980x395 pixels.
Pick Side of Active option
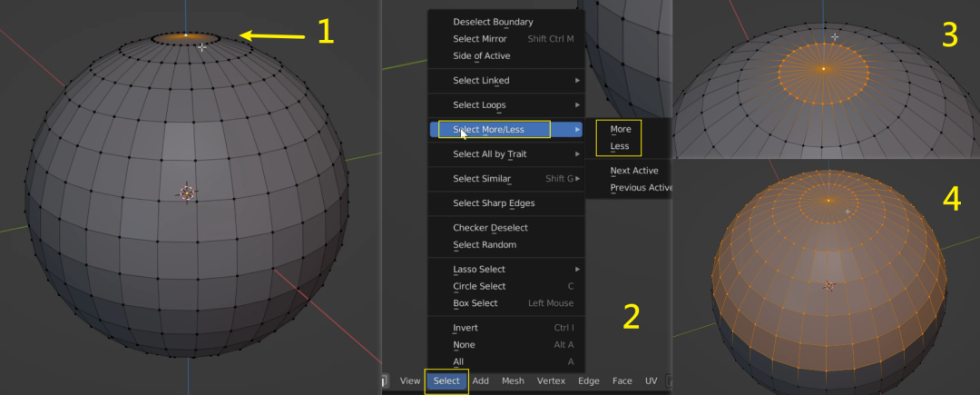[x=506, y=55]
